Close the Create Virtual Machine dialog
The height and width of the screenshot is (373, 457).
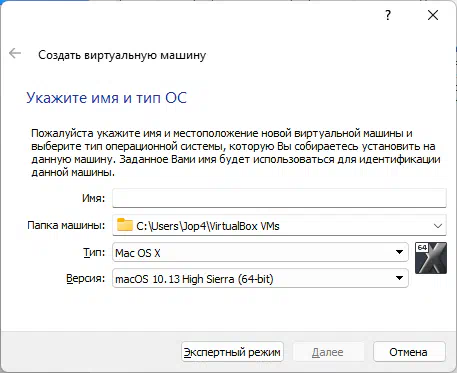(x=433, y=15)
